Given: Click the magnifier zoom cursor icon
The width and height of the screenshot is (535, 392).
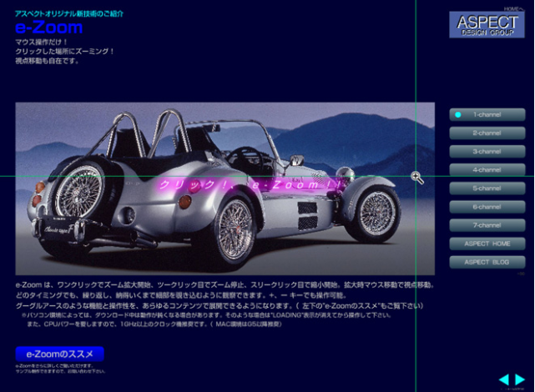Looking at the screenshot, I should 417,178.
